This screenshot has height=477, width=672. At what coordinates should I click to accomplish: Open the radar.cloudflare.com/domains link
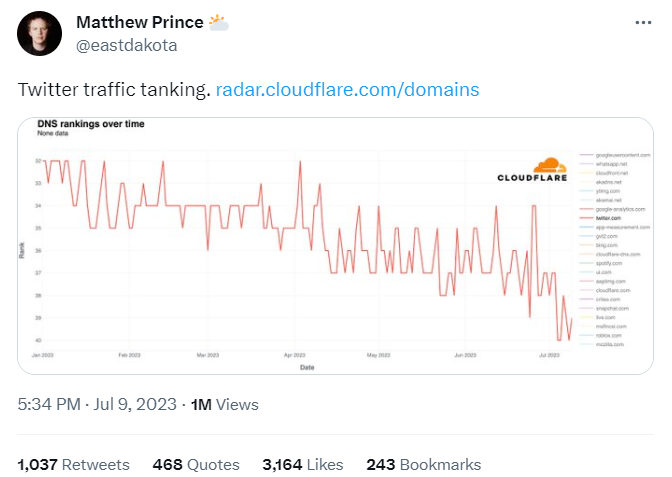coord(347,90)
